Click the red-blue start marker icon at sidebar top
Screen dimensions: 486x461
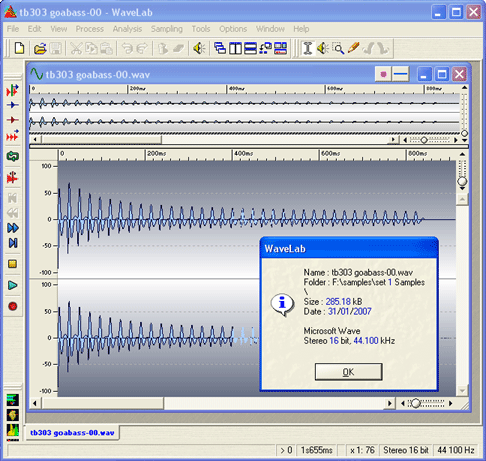point(13,90)
